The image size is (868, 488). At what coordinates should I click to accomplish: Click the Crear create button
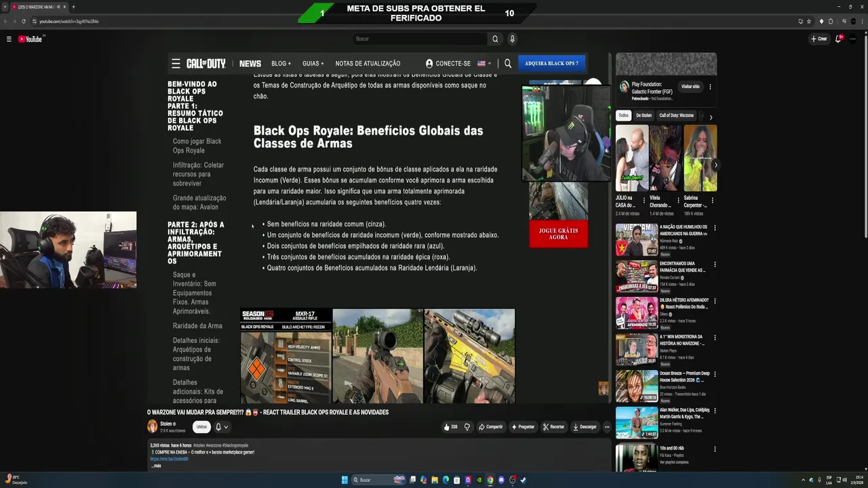click(x=819, y=39)
